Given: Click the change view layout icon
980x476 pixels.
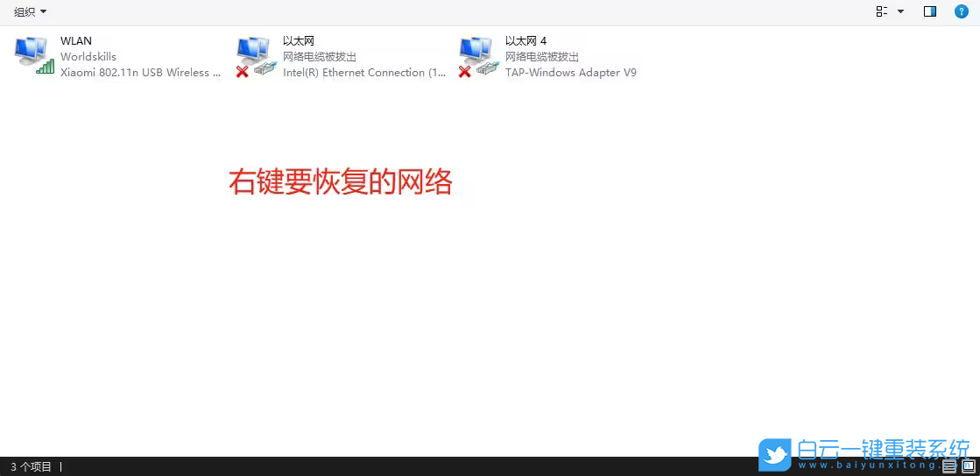Looking at the screenshot, I should 882,11.
